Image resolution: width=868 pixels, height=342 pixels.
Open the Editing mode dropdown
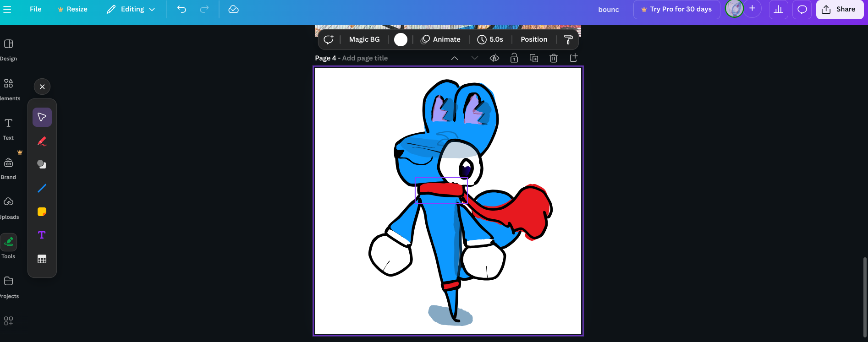point(131,9)
